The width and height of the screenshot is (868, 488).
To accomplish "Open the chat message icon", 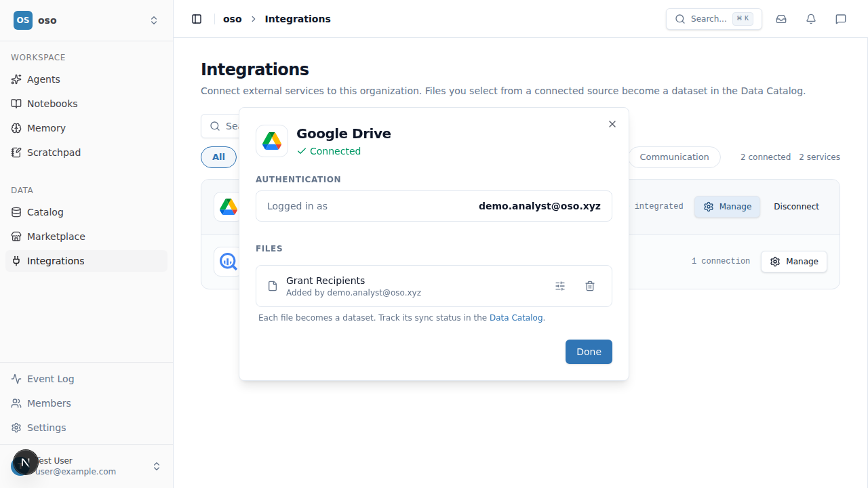I will (x=841, y=19).
